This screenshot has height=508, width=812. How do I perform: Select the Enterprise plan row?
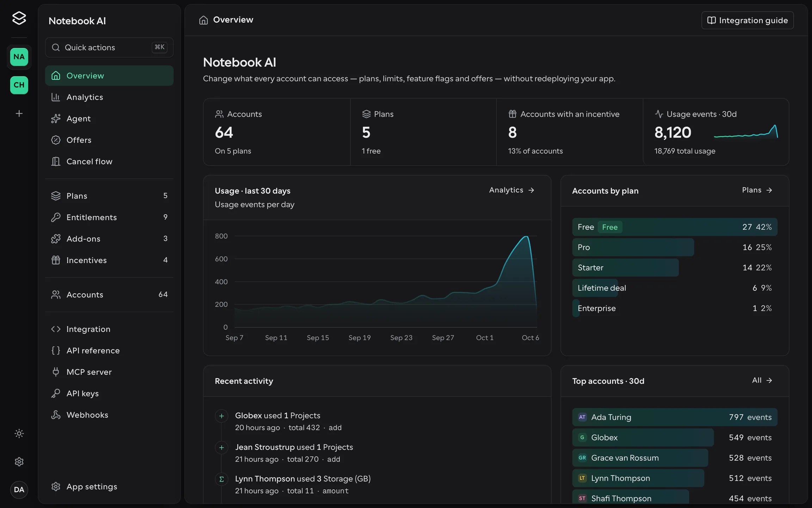[x=675, y=308]
